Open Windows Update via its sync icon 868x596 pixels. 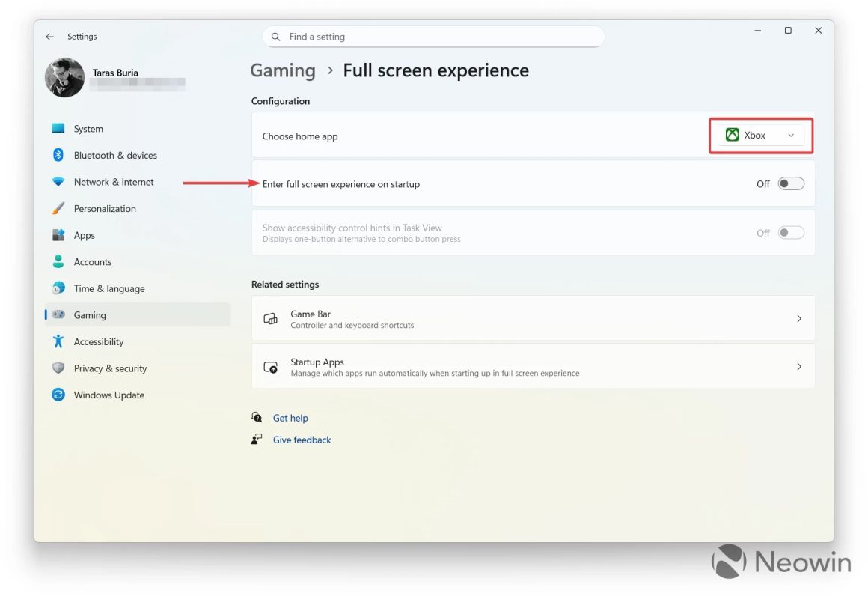[58, 395]
